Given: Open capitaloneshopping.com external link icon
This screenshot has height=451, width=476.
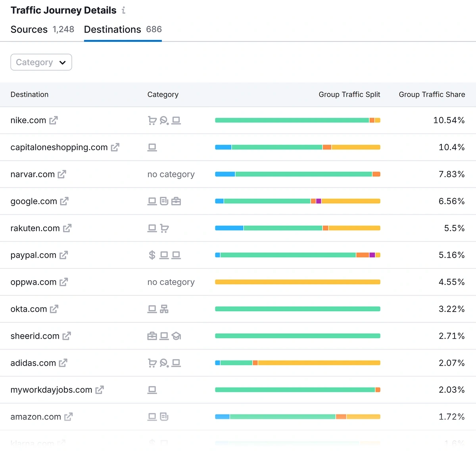Looking at the screenshot, I should tap(115, 147).
